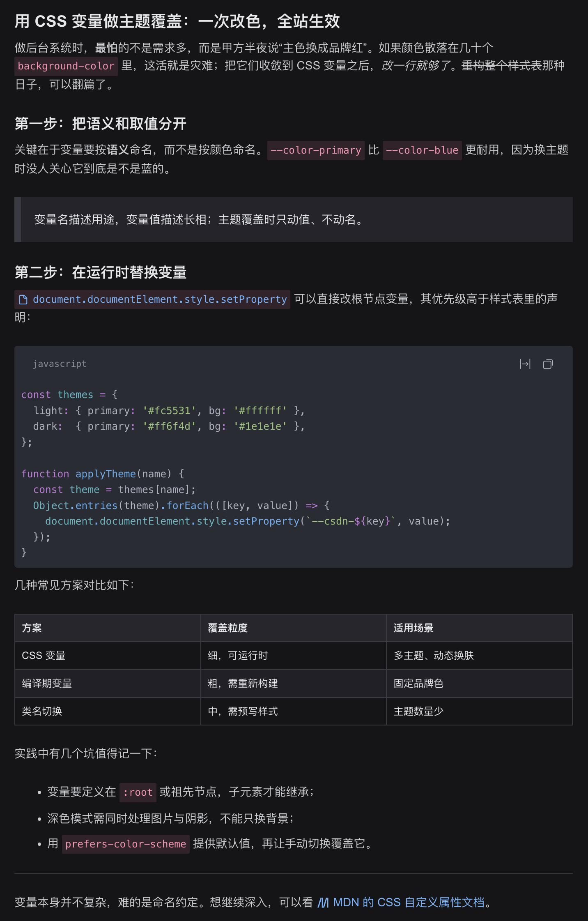Click the :root inline code
This screenshot has width=588, height=921.
click(x=138, y=792)
